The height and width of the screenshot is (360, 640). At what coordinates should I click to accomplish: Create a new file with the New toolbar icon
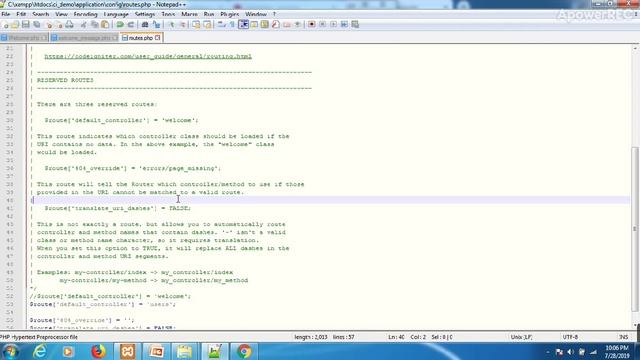(x=6, y=24)
